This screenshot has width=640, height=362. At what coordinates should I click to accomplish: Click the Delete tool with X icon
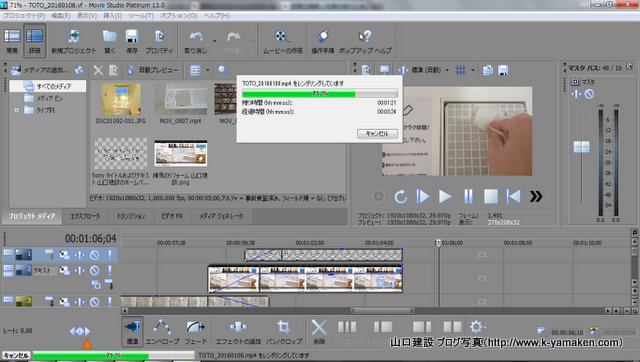click(319, 331)
